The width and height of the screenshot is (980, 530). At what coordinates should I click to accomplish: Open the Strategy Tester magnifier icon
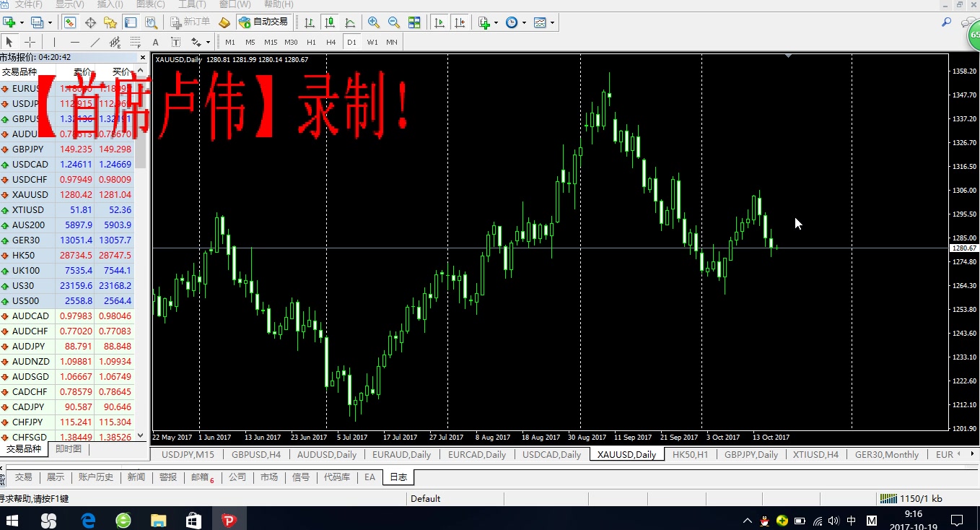[151, 22]
